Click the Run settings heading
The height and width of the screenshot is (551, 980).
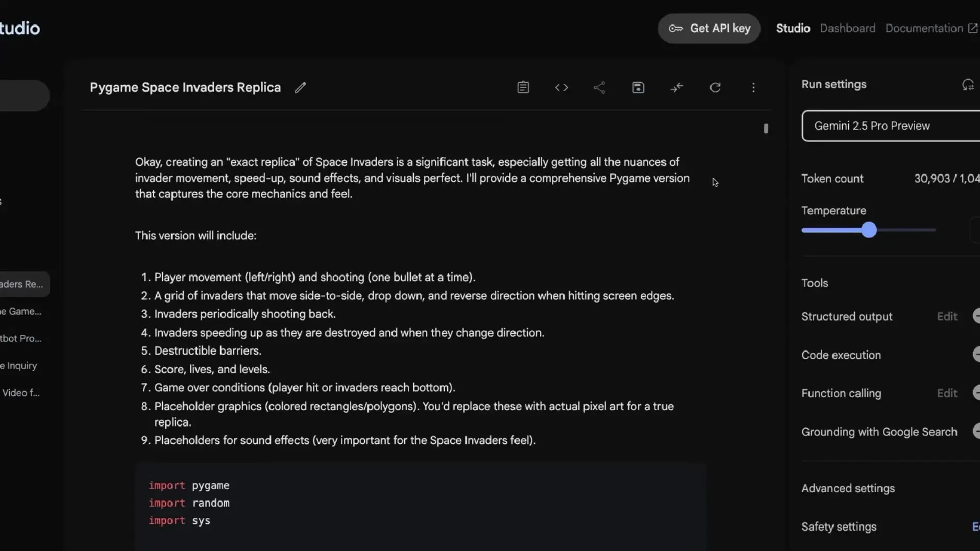coord(834,85)
